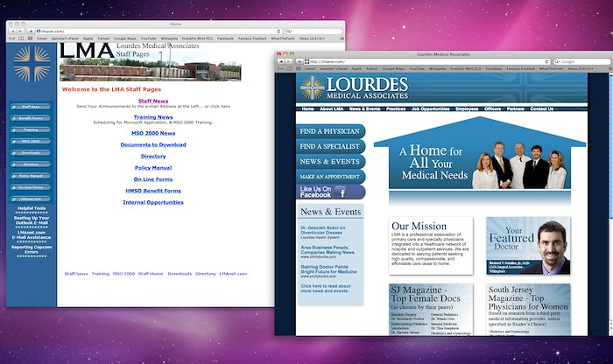613x364 pixels.
Task: Open Dr. Deborah Sokol on Diverticular Disease link
Action: [x=323, y=230]
